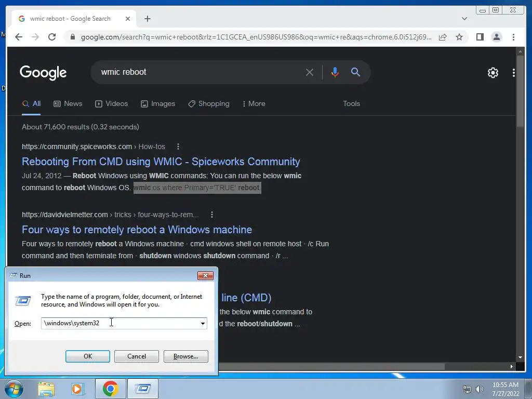This screenshot has height=399, width=532.
Task: Go back to the previous page in Chrome
Action: coord(19,37)
